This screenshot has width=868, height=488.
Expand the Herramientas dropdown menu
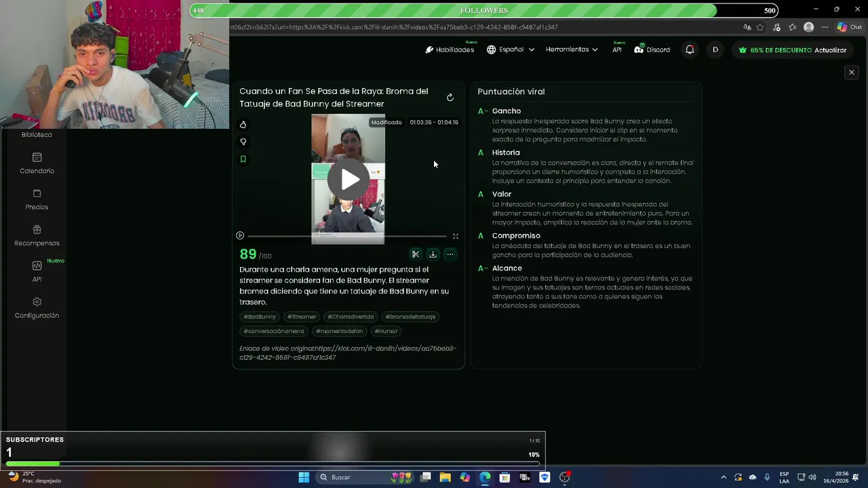572,49
